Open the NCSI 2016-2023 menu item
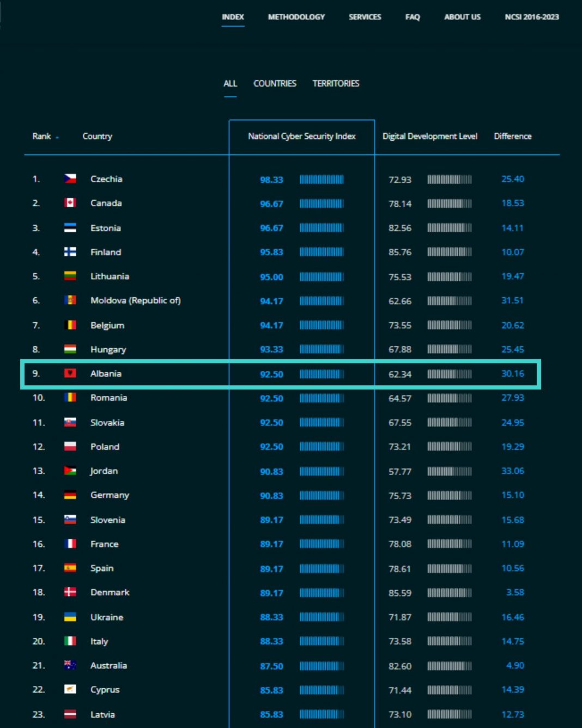The width and height of the screenshot is (582, 728). 531,17
